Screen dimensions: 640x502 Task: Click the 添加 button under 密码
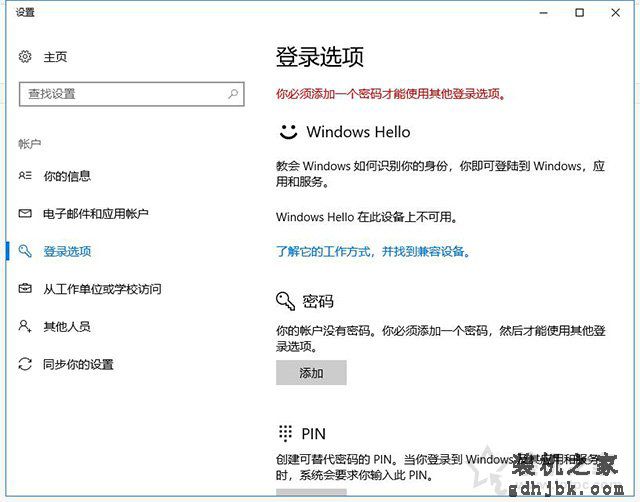[x=311, y=372]
